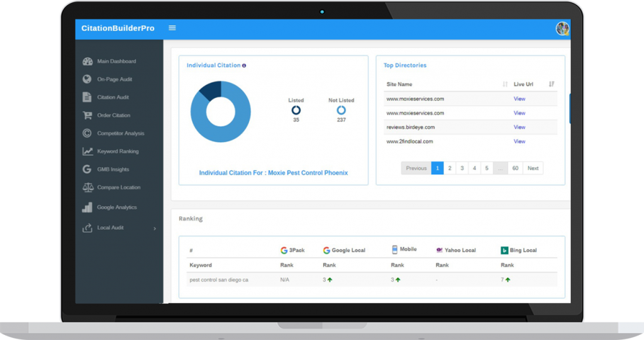Screen dimensions: 644x340
Task: Click the 3Pack 'N/A' rank cell
Action: click(x=285, y=280)
